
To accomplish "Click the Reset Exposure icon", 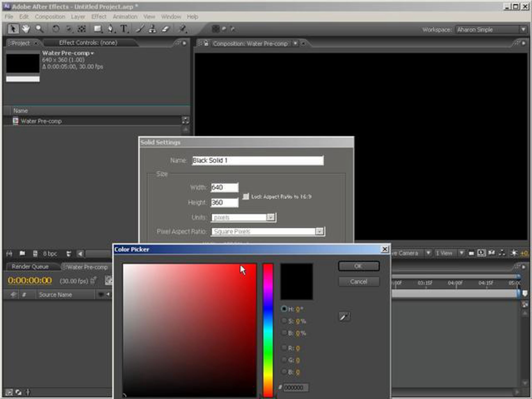I will pyautogui.click(x=514, y=253).
